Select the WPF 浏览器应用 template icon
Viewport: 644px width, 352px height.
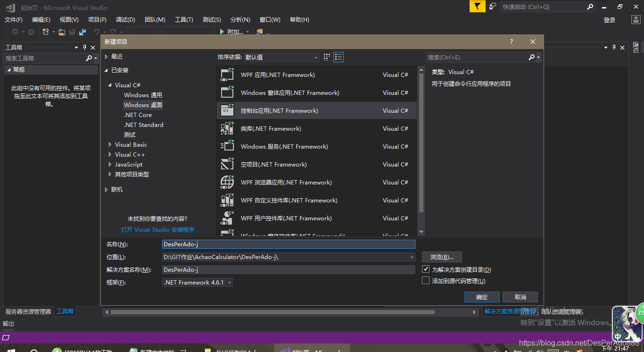tap(227, 182)
